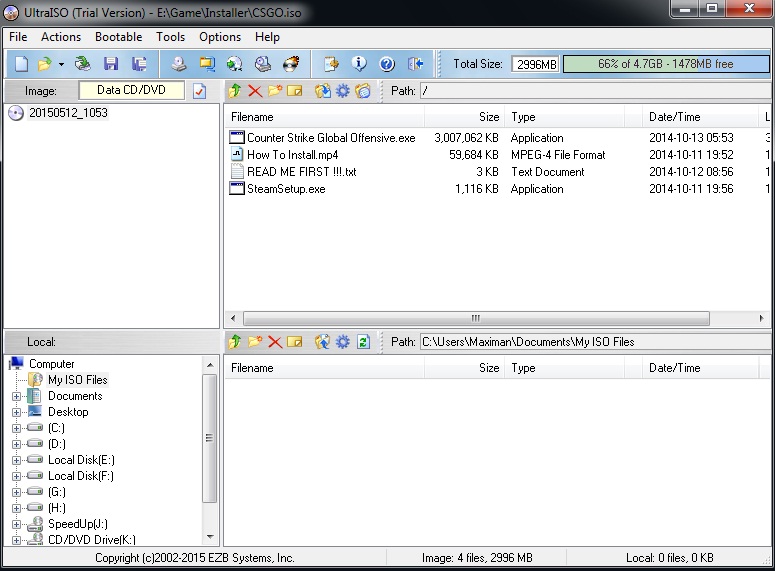Click the red X delete icon in local toolbar

coord(275,342)
